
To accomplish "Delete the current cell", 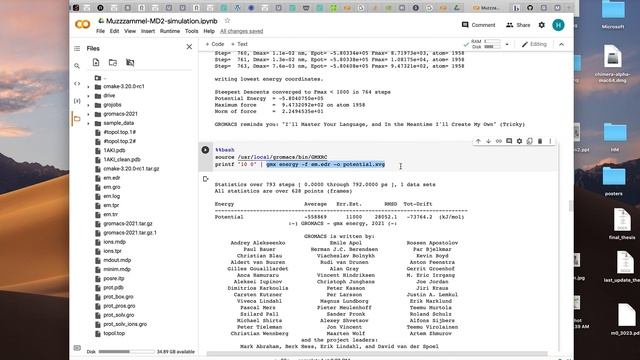I will [x=540, y=141].
